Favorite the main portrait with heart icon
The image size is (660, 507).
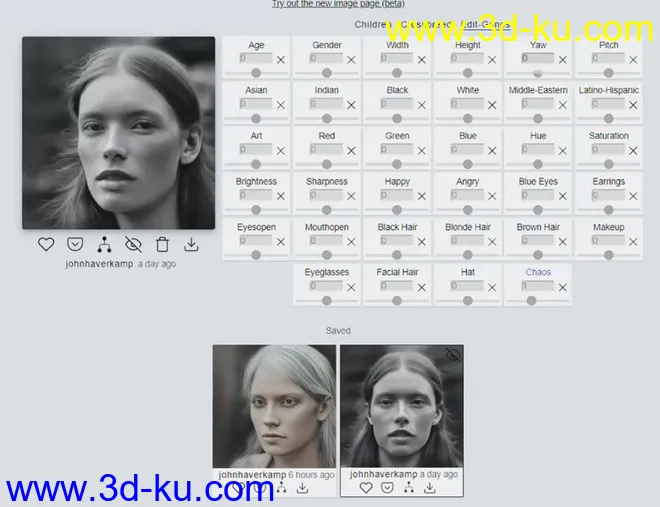[46, 244]
